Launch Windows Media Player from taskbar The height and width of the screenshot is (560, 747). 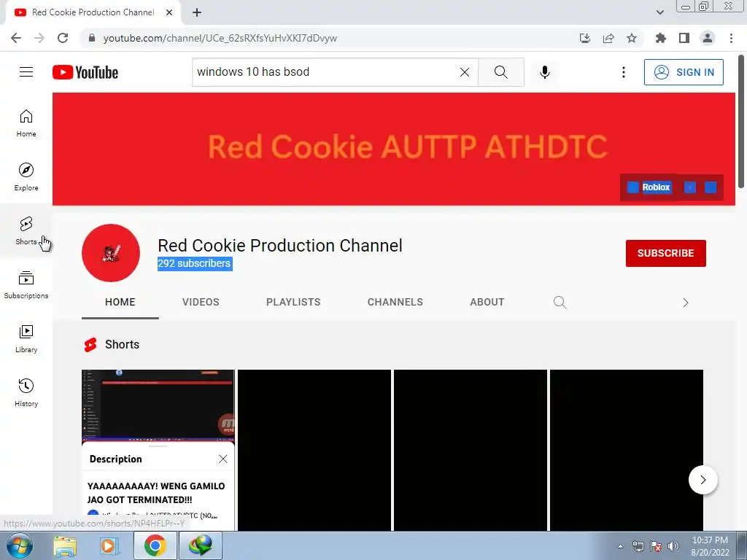tap(109, 545)
